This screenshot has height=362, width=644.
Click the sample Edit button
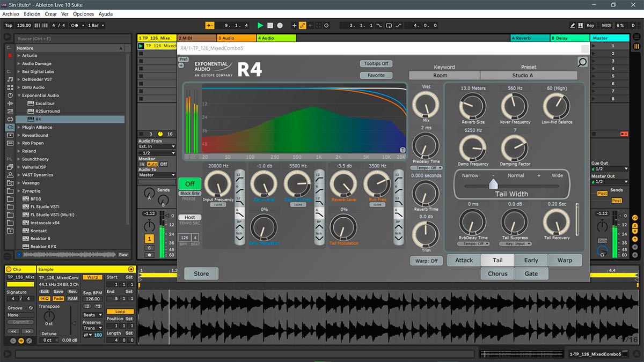coord(45,292)
